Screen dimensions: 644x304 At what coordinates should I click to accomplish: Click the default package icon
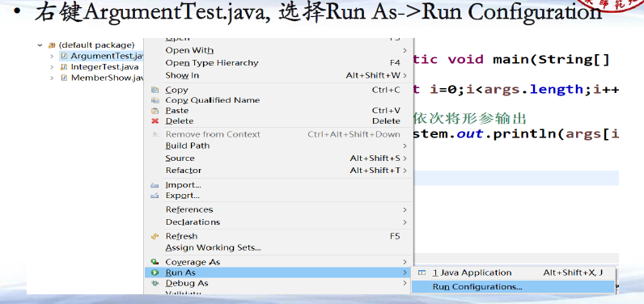52,45
